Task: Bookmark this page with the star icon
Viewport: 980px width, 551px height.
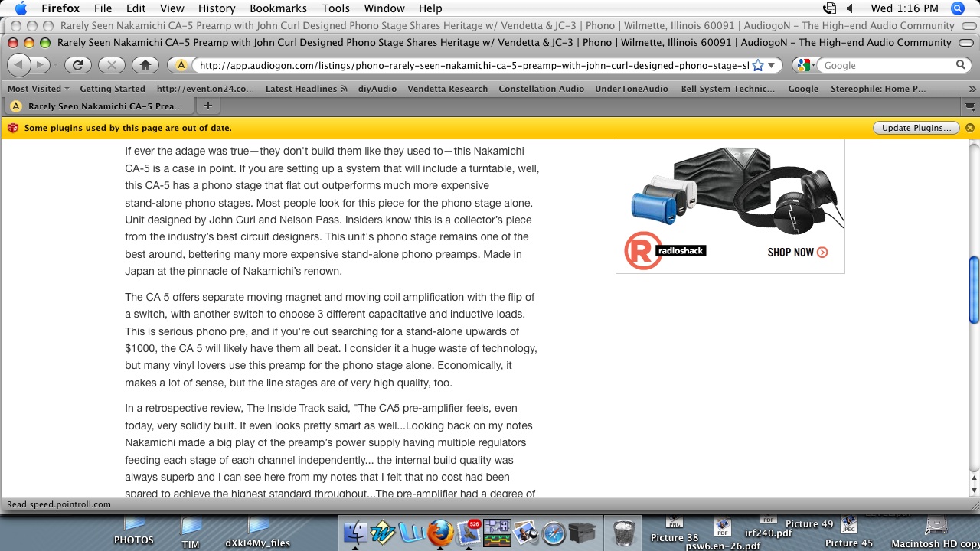Action: click(758, 65)
